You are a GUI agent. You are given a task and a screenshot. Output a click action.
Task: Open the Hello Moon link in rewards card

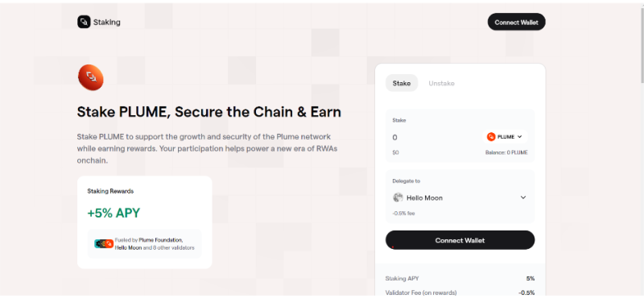[128, 248]
